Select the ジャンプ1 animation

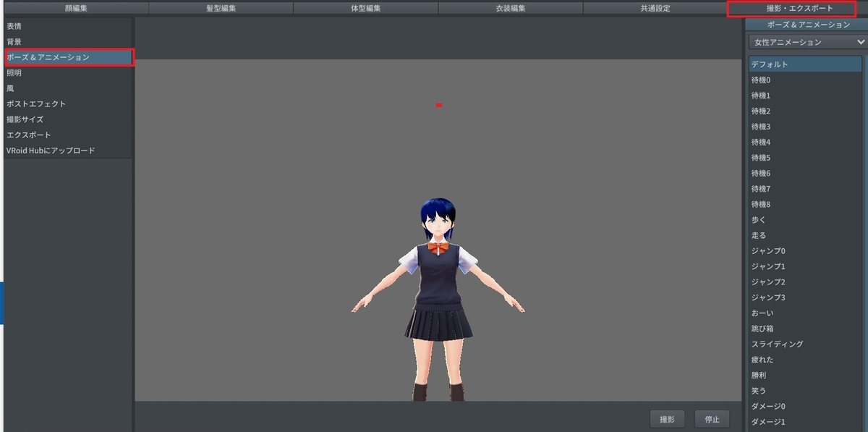807,267
